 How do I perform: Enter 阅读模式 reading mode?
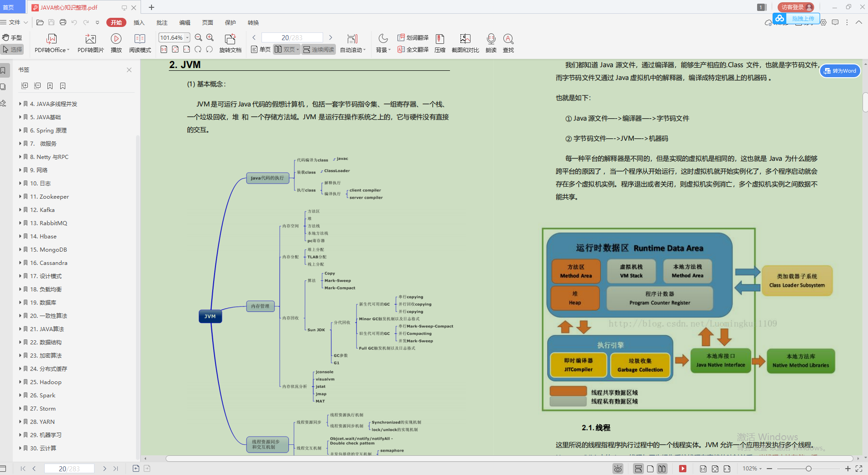click(140, 43)
